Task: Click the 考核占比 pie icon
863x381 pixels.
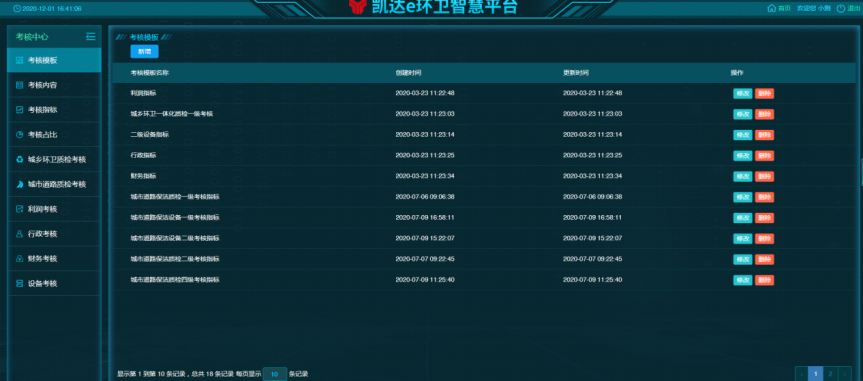Action: tap(20, 134)
